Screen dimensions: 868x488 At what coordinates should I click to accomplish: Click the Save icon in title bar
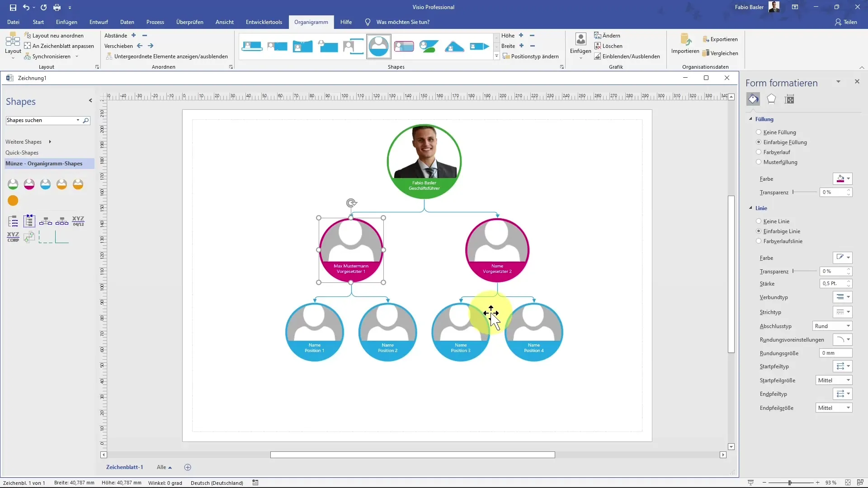click(13, 7)
